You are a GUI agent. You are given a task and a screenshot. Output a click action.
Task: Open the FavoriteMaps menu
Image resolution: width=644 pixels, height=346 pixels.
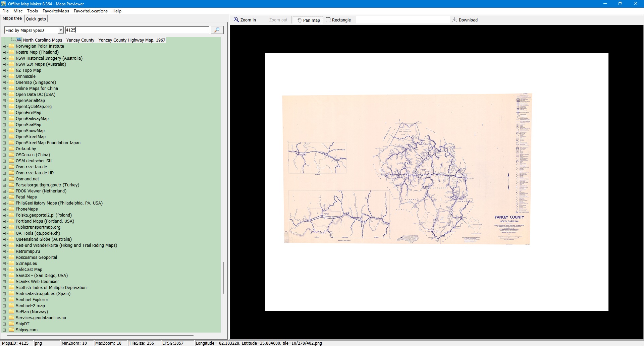click(x=56, y=11)
